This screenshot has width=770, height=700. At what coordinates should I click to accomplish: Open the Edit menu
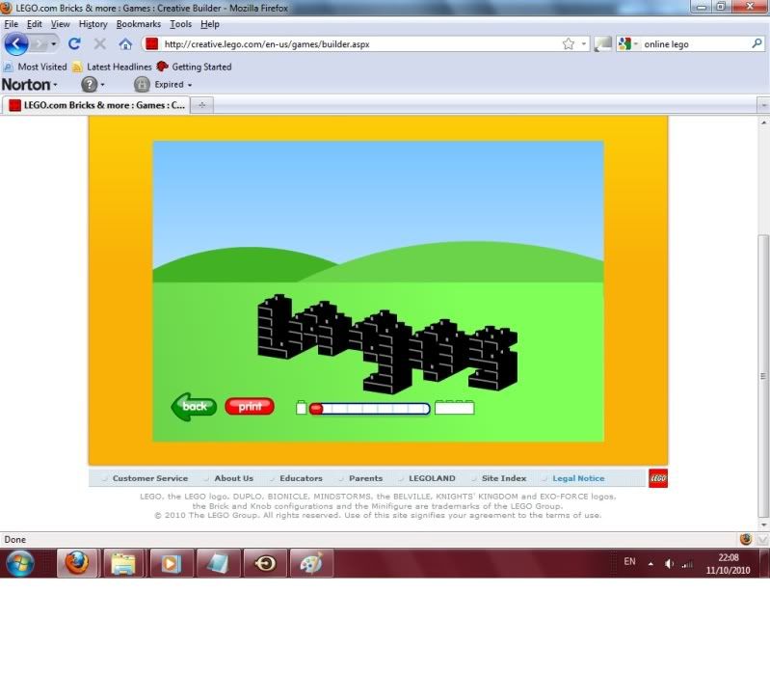click(x=34, y=24)
